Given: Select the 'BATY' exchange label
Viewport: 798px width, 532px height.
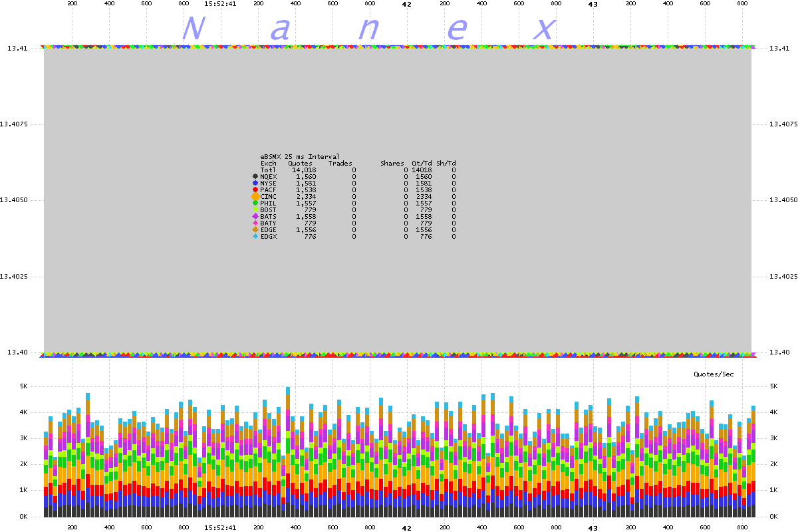Looking at the screenshot, I should [x=268, y=223].
